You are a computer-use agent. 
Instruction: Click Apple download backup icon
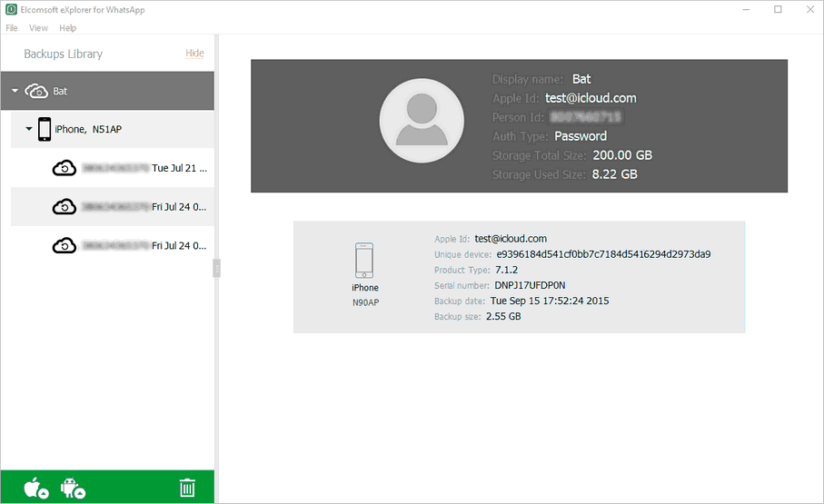click(x=35, y=488)
